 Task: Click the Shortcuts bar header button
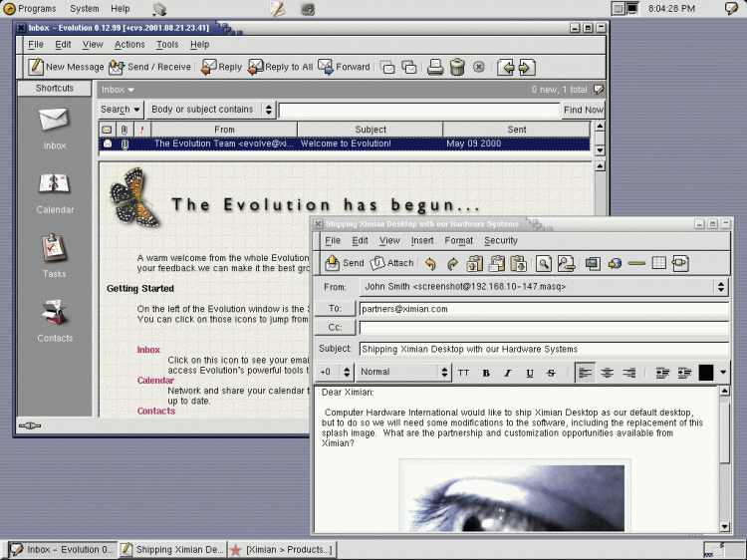coord(55,88)
